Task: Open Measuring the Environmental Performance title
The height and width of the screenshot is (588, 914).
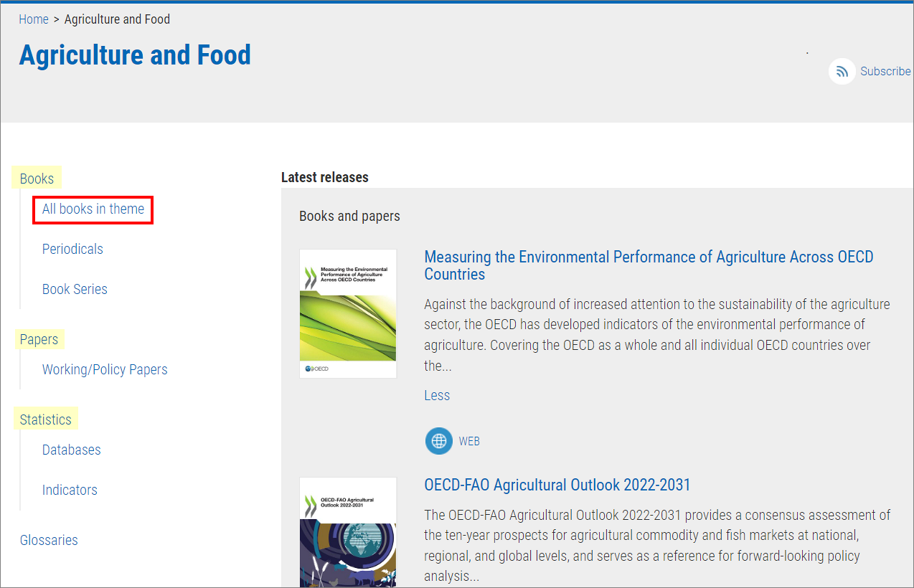Action: pyautogui.click(x=649, y=265)
